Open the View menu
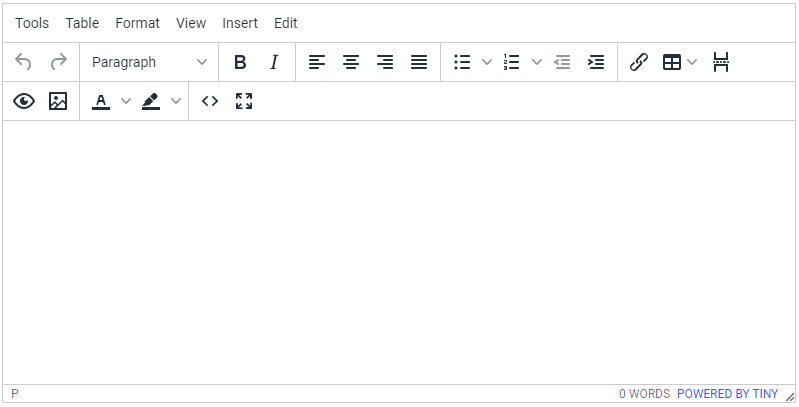The image size is (799, 407). click(x=191, y=23)
